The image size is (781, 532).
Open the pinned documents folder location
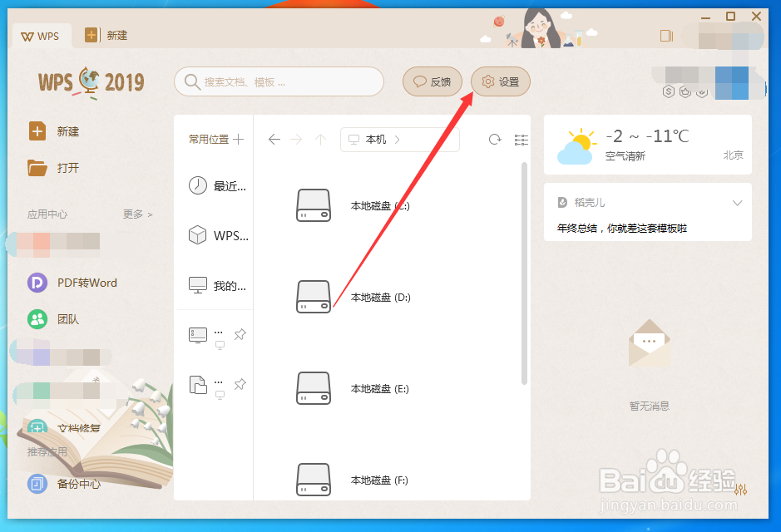(198, 385)
